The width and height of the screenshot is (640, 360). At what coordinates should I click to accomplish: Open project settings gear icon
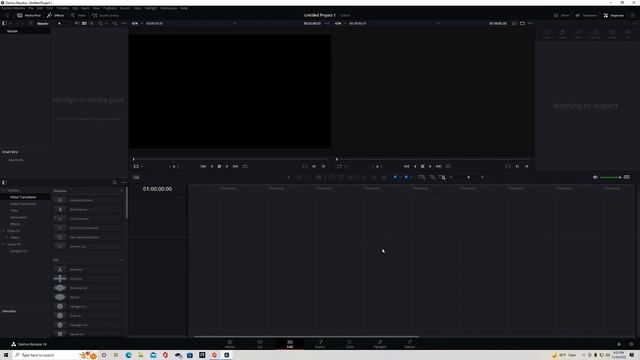631,344
